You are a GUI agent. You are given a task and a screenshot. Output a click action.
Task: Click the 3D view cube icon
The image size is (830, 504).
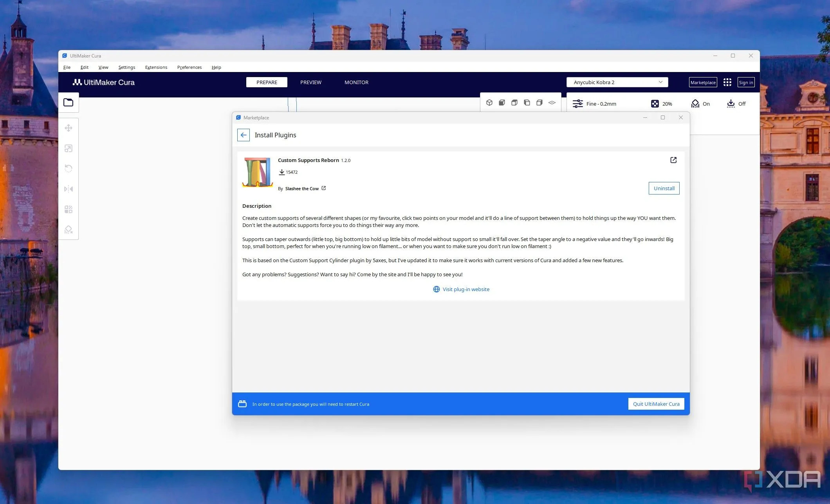tap(489, 103)
